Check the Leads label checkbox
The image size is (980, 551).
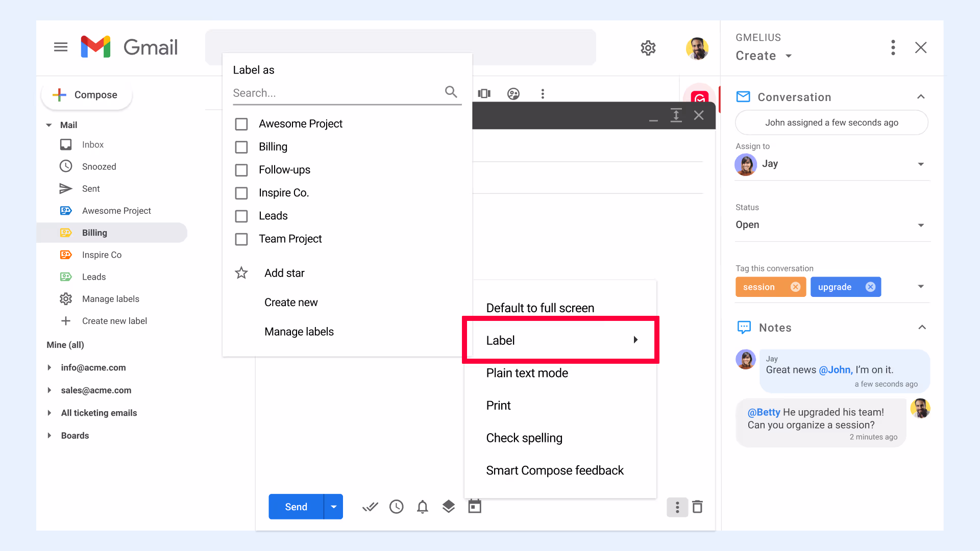(241, 216)
